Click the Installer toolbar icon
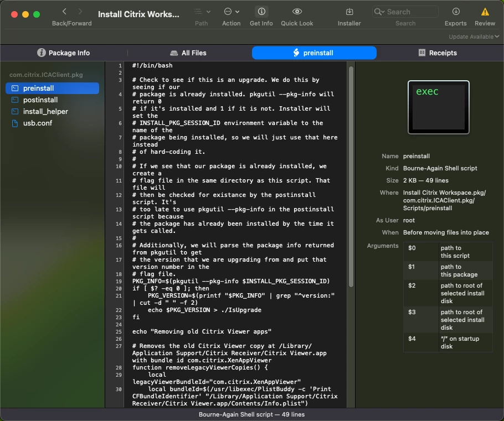Screen dimensions: 504x421 (x=349, y=12)
